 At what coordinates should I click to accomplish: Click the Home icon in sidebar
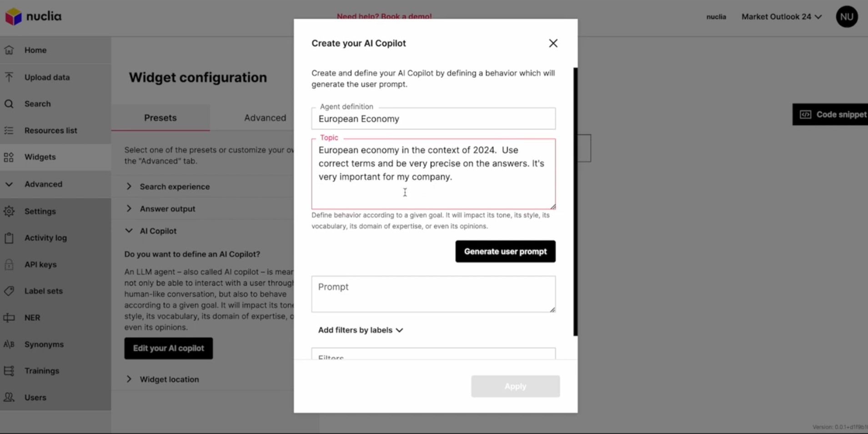9,50
